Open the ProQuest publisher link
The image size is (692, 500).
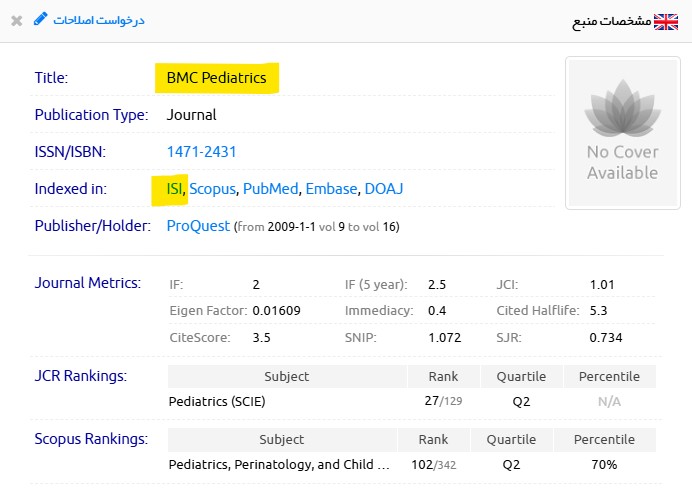(198, 226)
